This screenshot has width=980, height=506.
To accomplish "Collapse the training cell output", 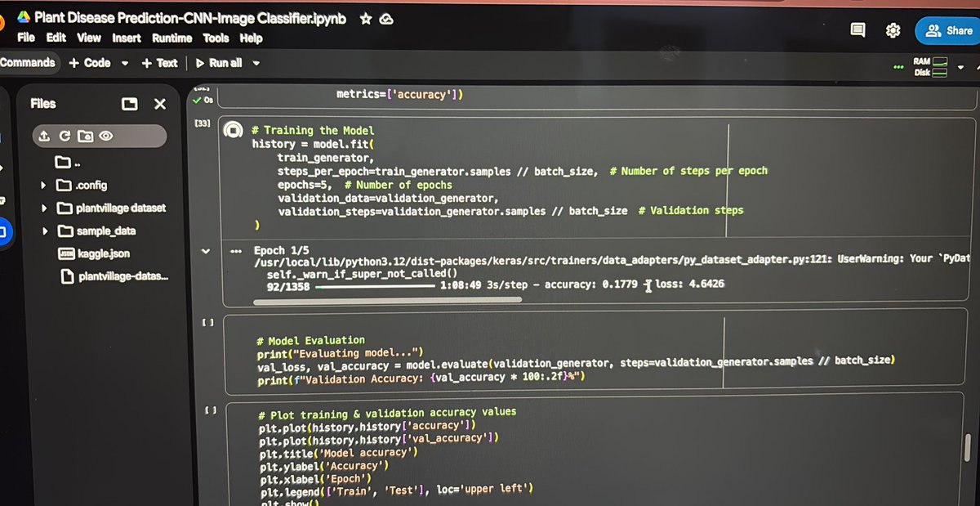I will (x=206, y=251).
